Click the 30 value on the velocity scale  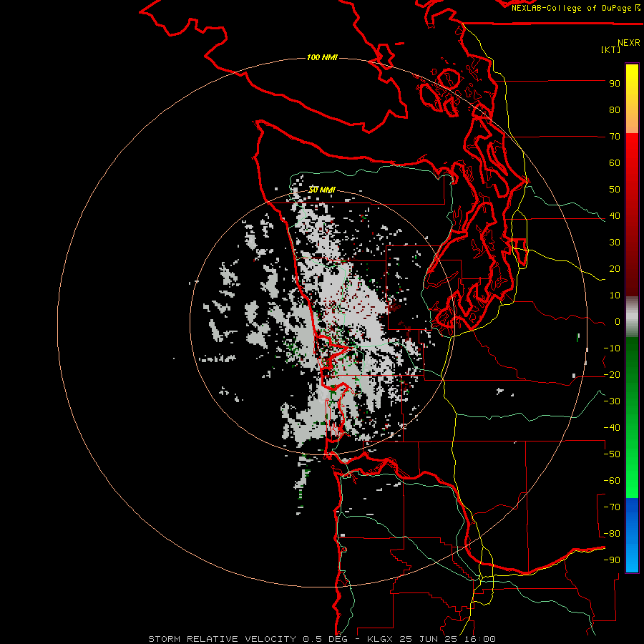pyautogui.click(x=615, y=243)
